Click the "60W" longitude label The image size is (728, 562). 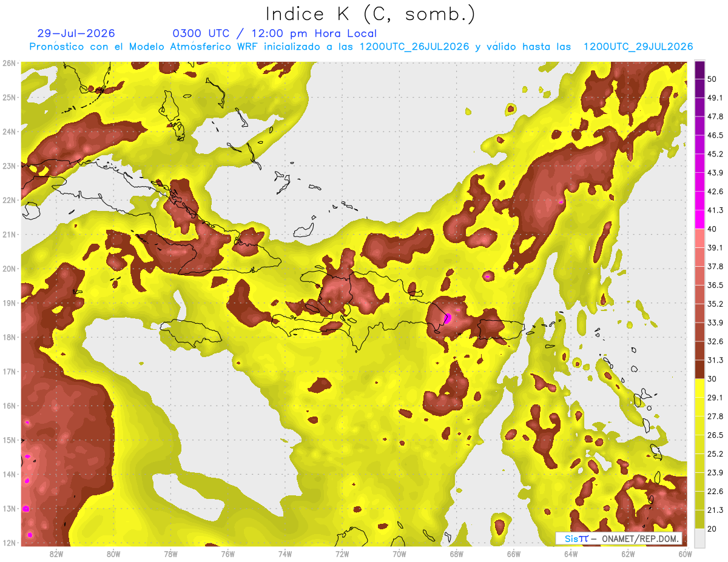(x=686, y=554)
